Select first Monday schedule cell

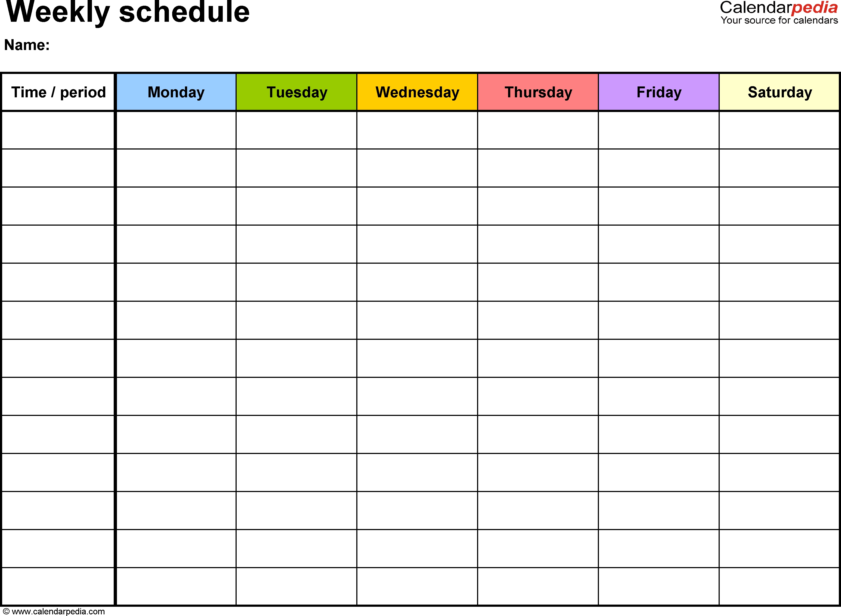[176, 129]
